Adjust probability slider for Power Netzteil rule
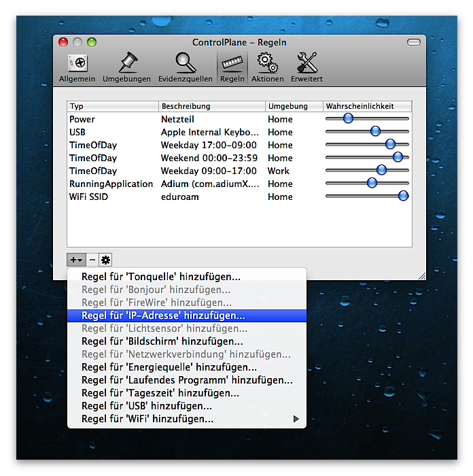Image resolution: width=473 pixels, height=476 pixels. tap(349, 118)
